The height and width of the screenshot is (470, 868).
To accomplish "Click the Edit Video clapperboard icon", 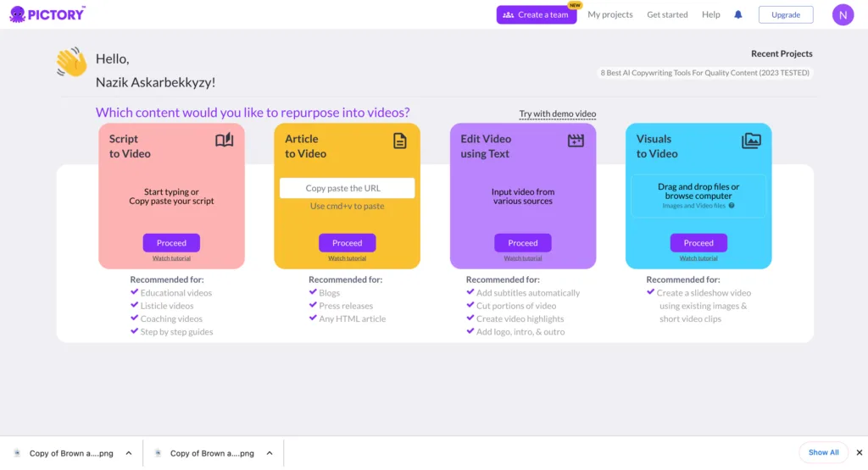I will (x=576, y=140).
